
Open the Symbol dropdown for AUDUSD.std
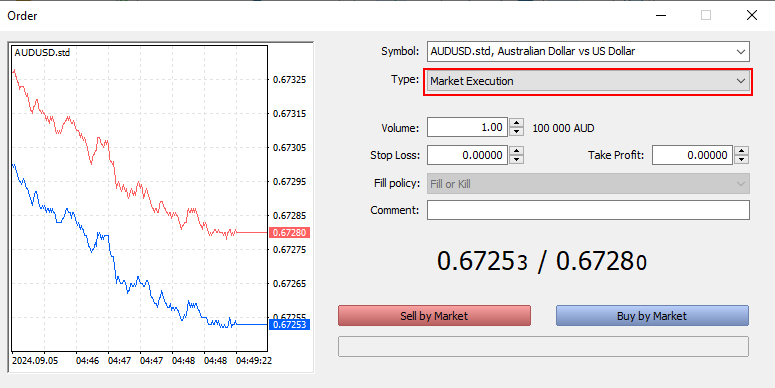tap(588, 51)
